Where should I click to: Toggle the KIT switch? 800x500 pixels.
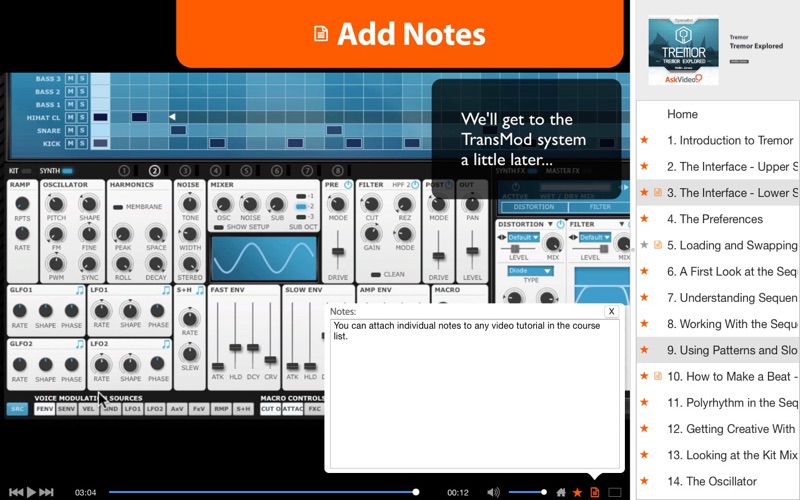click(26, 171)
